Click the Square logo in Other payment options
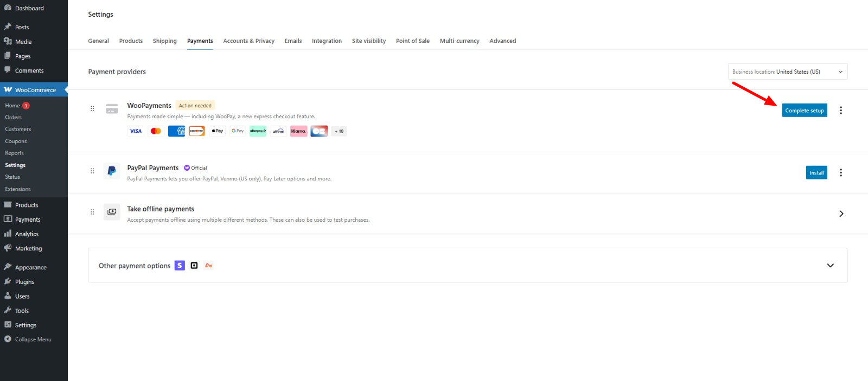Image resolution: width=868 pixels, height=381 pixels. tap(194, 266)
